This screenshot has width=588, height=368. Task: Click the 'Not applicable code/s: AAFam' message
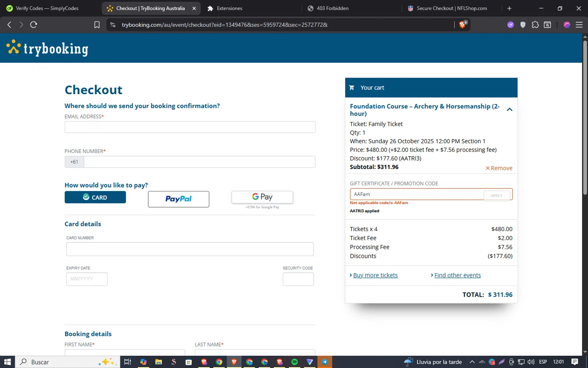pyautogui.click(x=379, y=203)
